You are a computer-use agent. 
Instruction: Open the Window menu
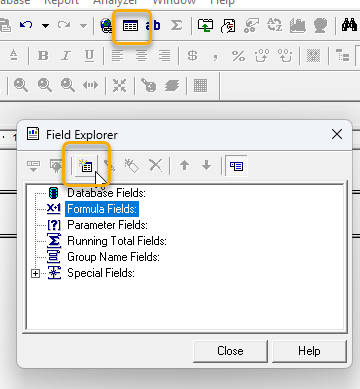point(174,2)
